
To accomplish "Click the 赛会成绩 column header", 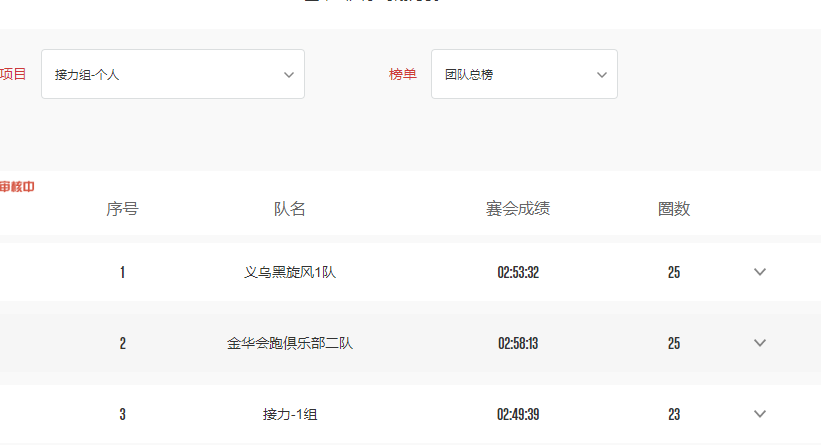I will coord(518,209).
